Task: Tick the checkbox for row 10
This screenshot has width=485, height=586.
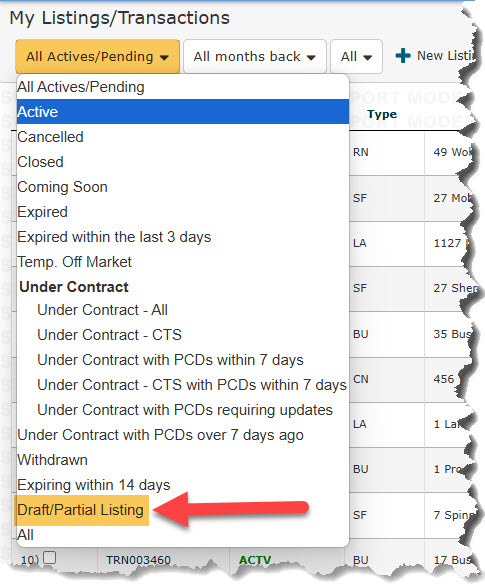Action: [x=49, y=558]
